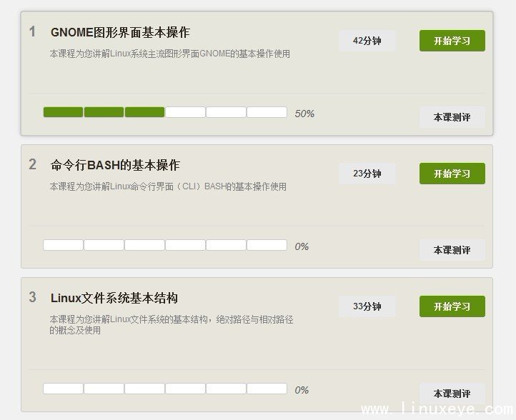Click first segment of BASH progress bar

pos(63,245)
